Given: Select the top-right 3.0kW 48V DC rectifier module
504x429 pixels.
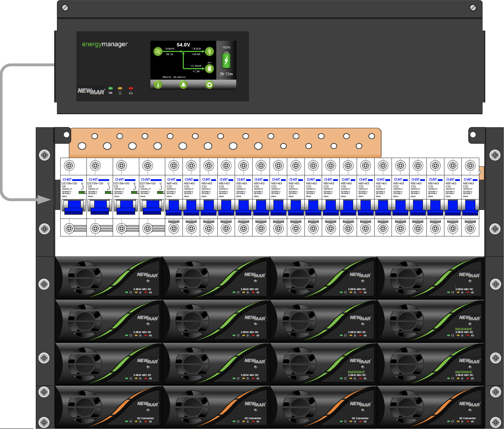Looking at the screenshot, I should [431, 278].
